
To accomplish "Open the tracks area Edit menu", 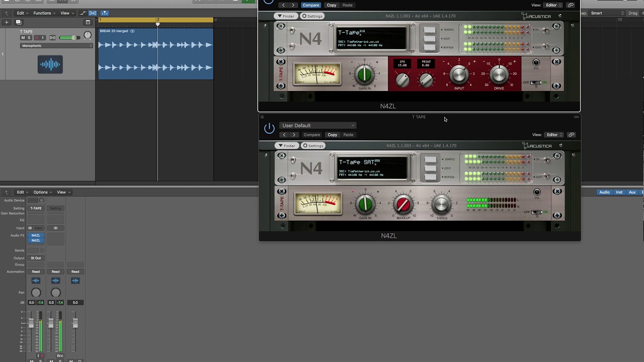I will tap(22, 13).
